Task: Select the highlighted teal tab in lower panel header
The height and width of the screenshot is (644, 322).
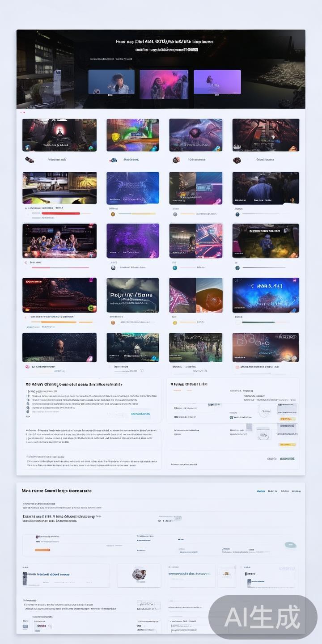Action: pos(260,491)
